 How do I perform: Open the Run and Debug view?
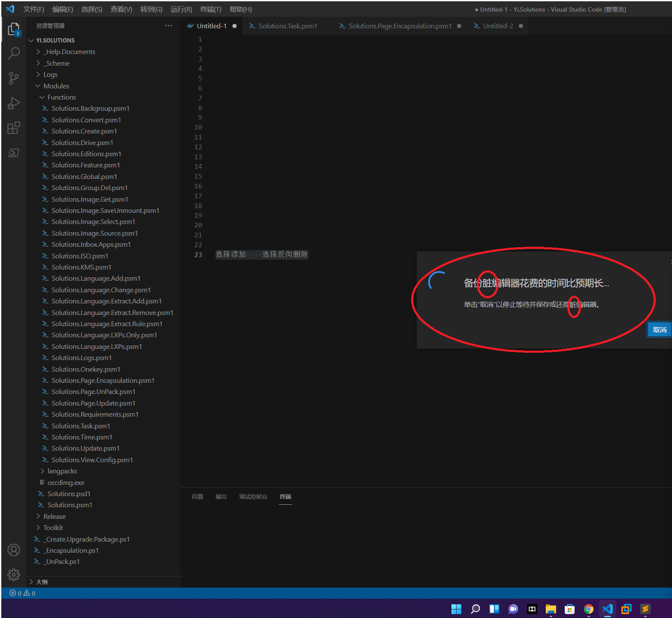tap(14, 103)
